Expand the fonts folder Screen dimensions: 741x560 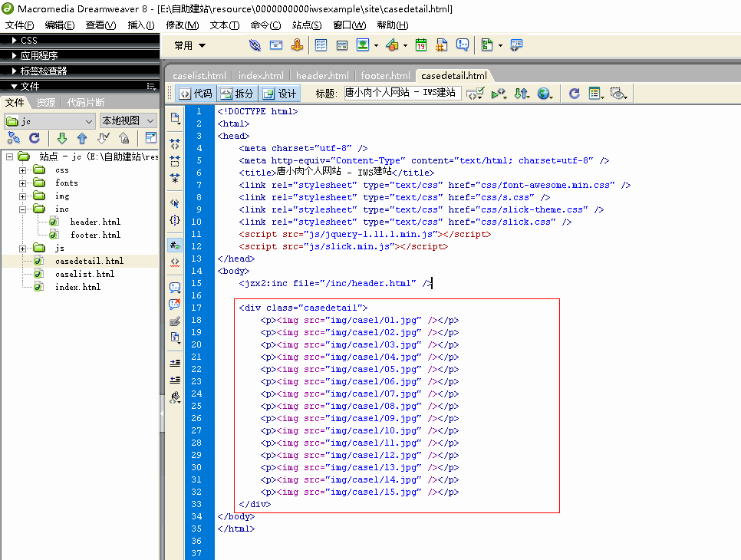point(23,183)
